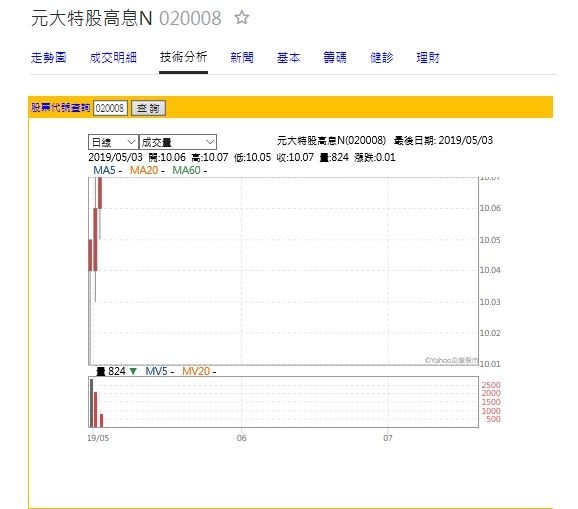This screenshot has width=578, height=509.
Task: Click the 收:10.07 closing price value
Action: tap(295, 157)
